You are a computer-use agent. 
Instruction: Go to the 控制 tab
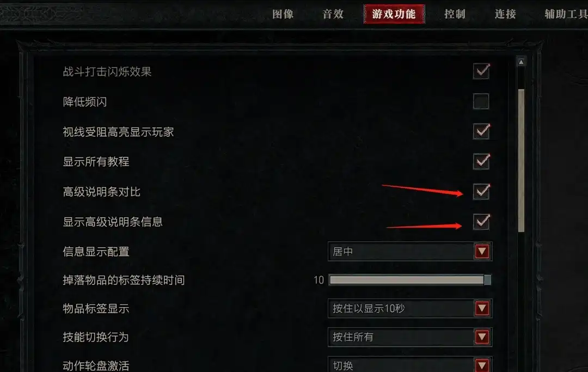455,14
